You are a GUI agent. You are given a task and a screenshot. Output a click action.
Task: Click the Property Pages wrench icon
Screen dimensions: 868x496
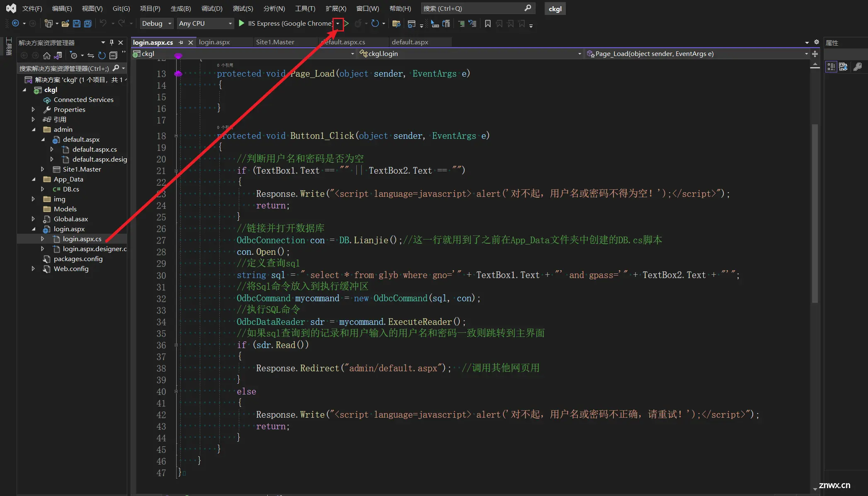858,67
